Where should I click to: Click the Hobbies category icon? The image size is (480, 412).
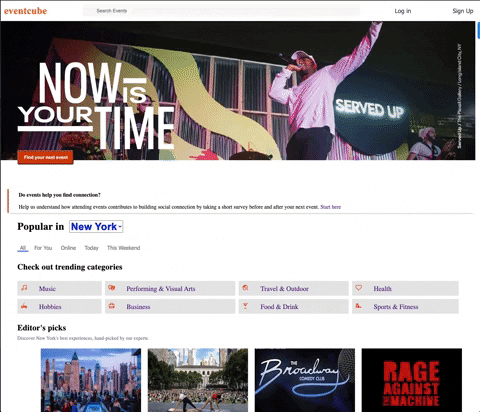pyautogui.click(x=24, y=306)
